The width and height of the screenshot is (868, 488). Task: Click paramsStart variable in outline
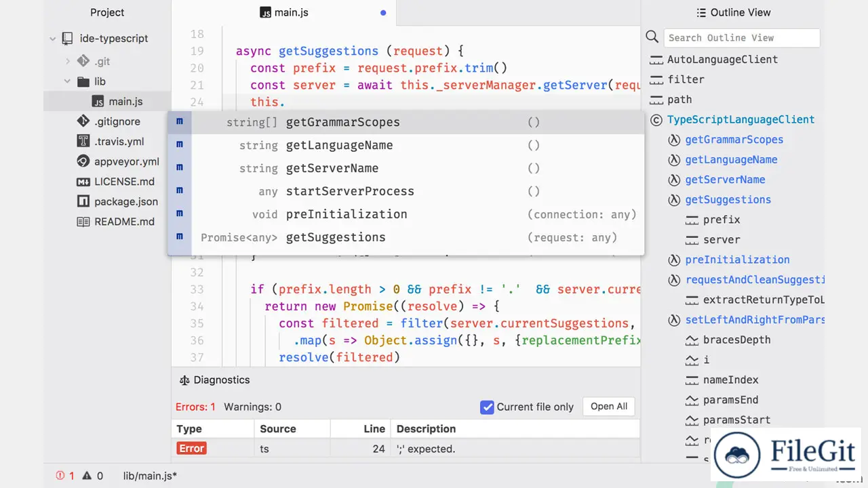click(737, 420)
